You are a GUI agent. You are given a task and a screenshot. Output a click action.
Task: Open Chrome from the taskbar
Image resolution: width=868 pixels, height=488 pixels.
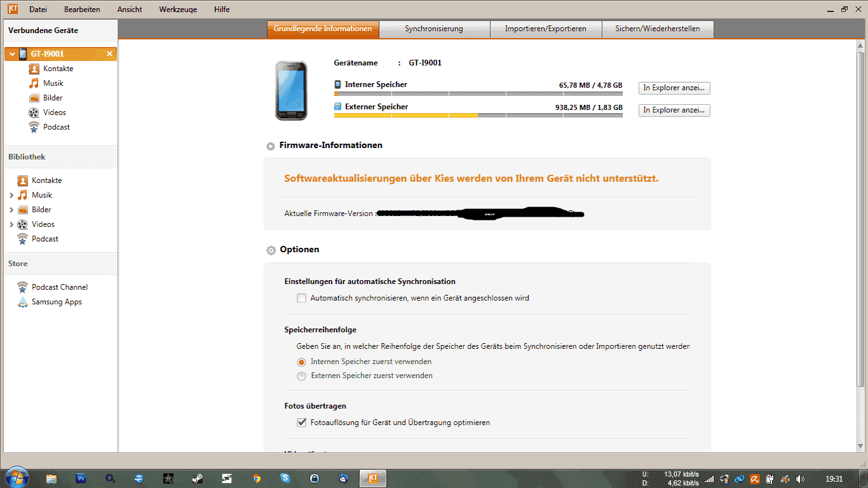tap(256, 478)
